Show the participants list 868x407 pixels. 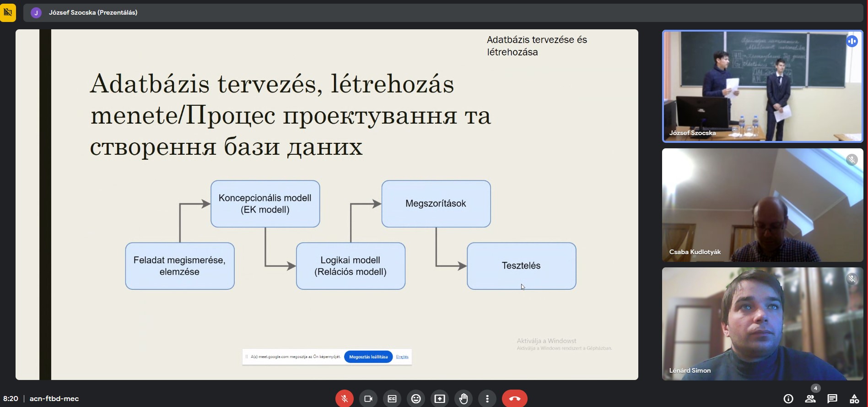[810, 398]
